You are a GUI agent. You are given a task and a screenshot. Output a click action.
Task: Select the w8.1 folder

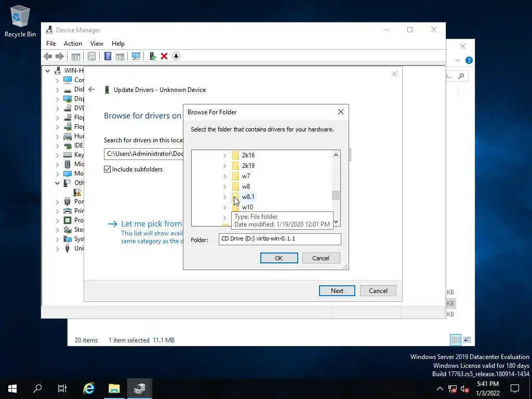[248, 197]
